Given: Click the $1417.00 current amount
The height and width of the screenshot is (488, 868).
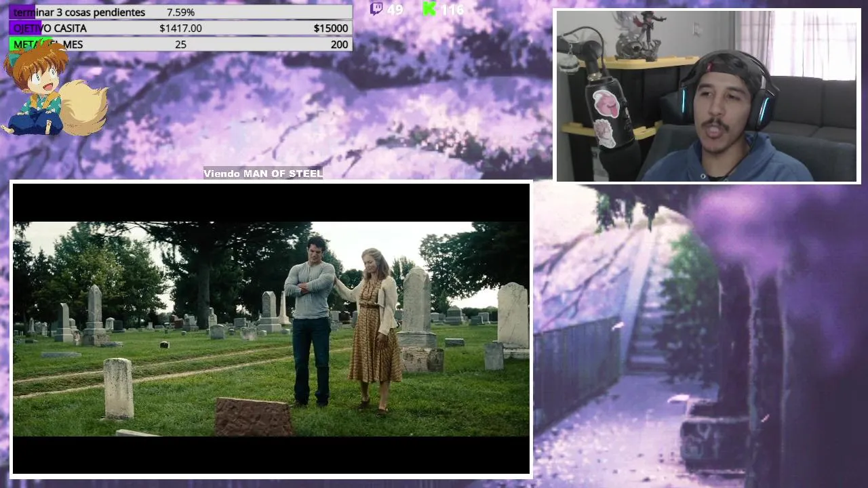Looking at the screenshot, I should 180,28.
